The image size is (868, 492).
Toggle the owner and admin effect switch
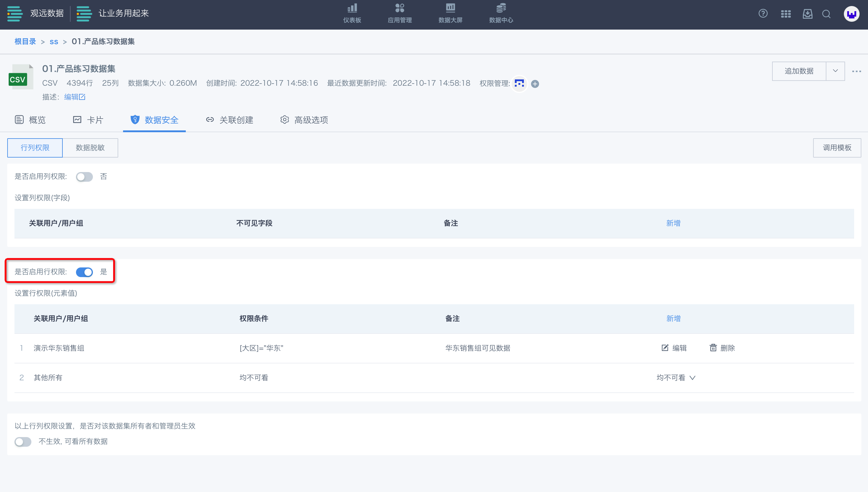23,442
